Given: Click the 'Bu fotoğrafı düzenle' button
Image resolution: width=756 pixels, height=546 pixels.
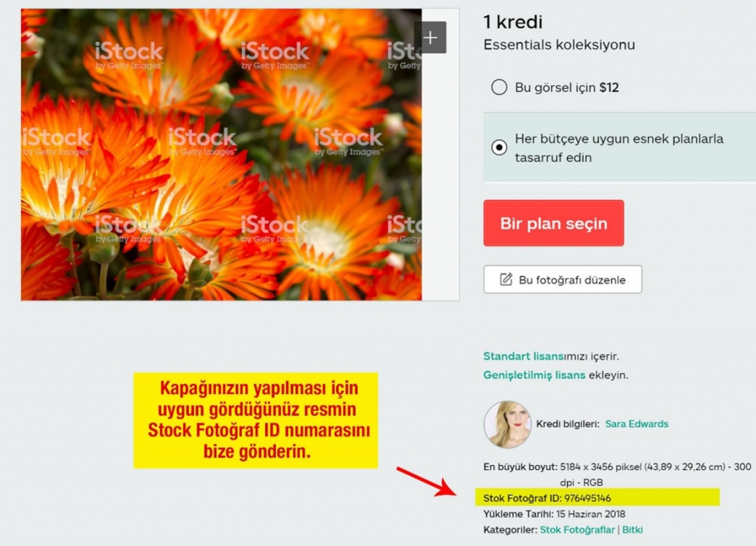Looking at the screenshot, I should (x=563, y=279).
